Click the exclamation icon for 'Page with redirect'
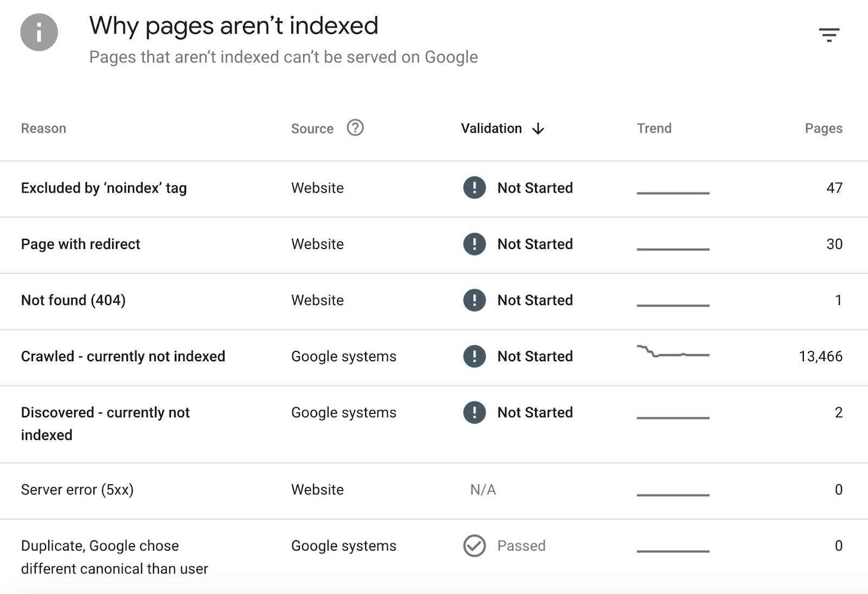868x594 pixels. tap(474, 244)
